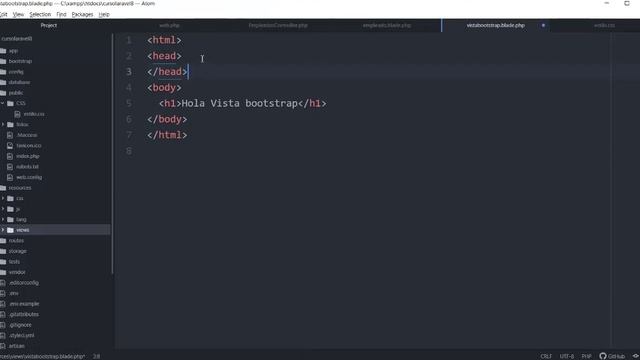
Task: Click the estilo.css file icon
Action: click(x=17, y=114)
